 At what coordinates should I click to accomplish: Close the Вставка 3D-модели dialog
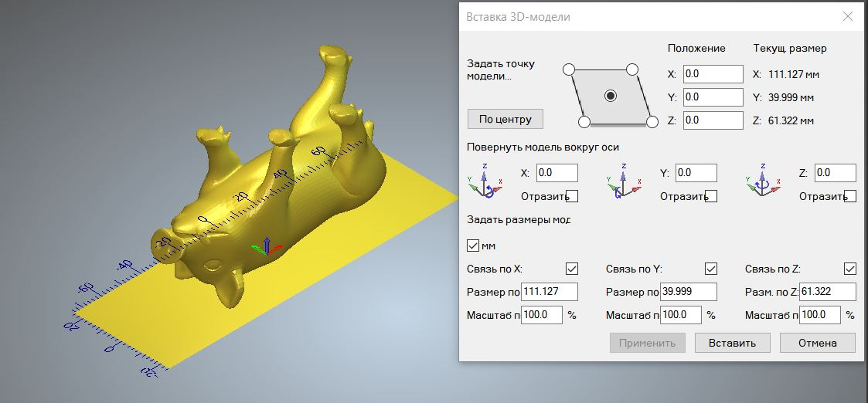848,16
